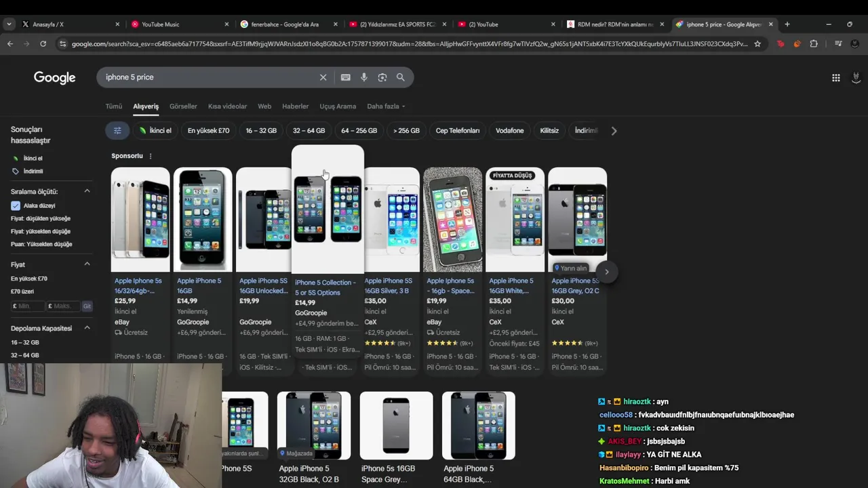
Task: Click the Min price input field
Action: (28, 306)
